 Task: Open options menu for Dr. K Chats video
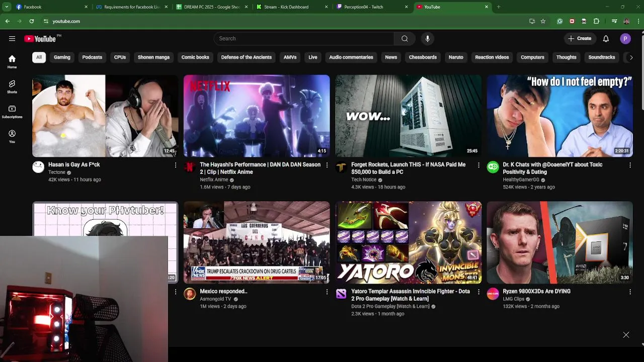[630, 165]
